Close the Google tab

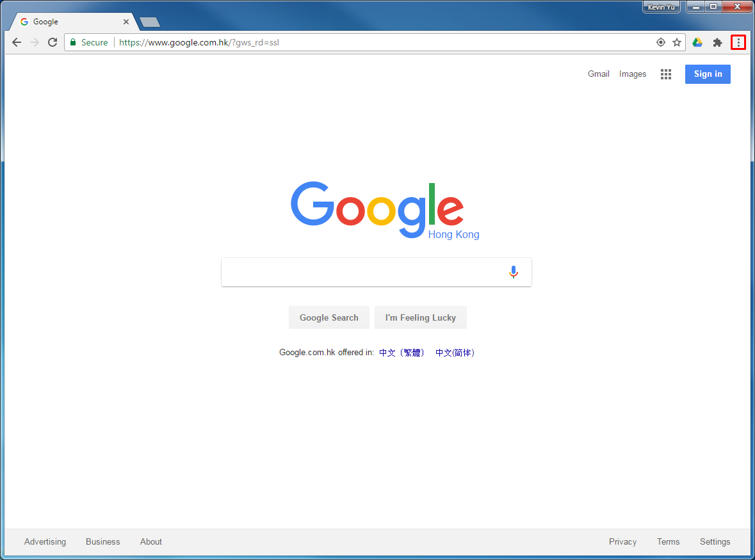coord(126,22)
